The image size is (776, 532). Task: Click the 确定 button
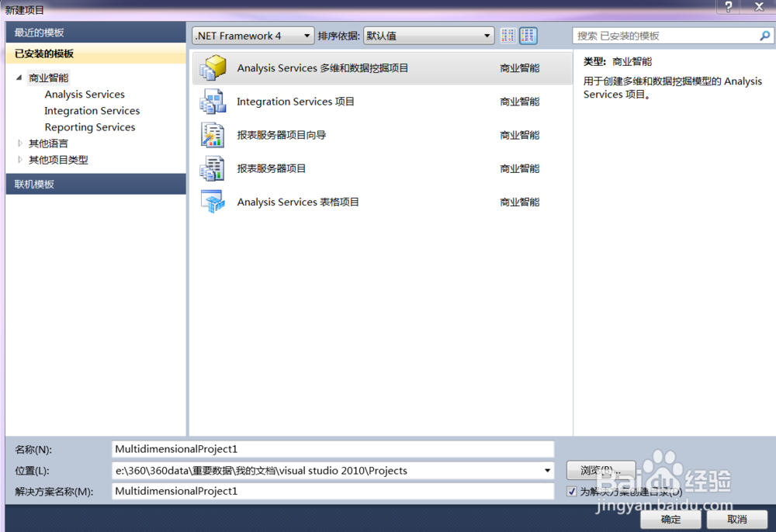(x=670, y=520)
